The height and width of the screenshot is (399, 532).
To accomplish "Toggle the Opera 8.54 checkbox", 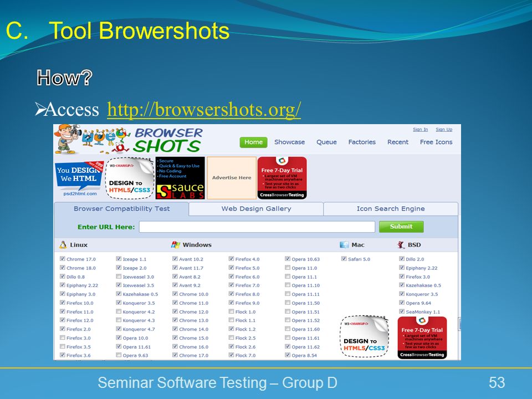I will 288,355.
